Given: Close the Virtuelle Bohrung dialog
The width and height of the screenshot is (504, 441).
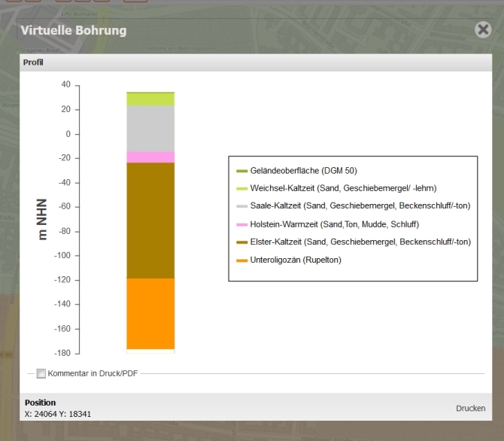Looking at the screenshot, I should pos(483,29).
